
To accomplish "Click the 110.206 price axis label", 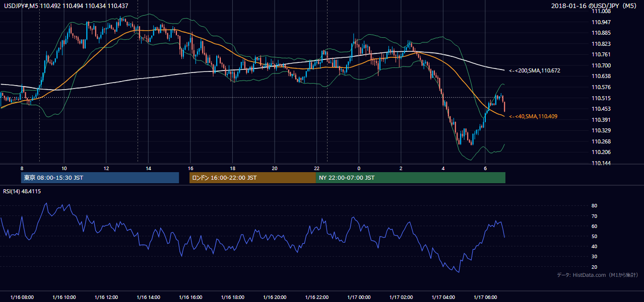I will (602, 152).
